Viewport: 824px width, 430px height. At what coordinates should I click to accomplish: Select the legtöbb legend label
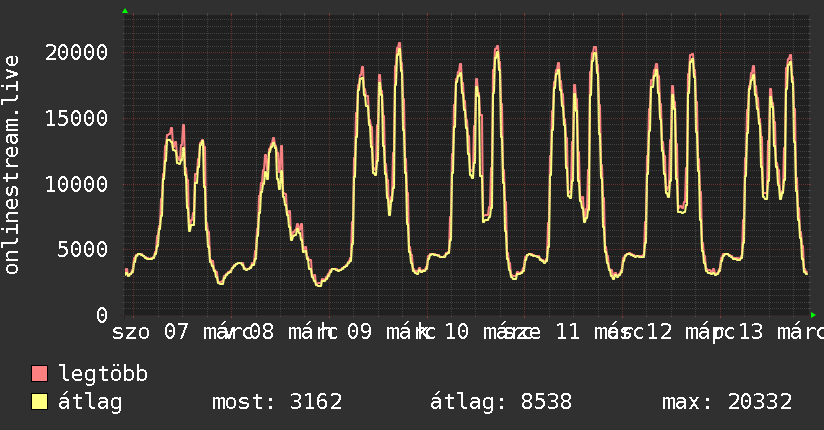pyautogui.click(x=103, y=374)
